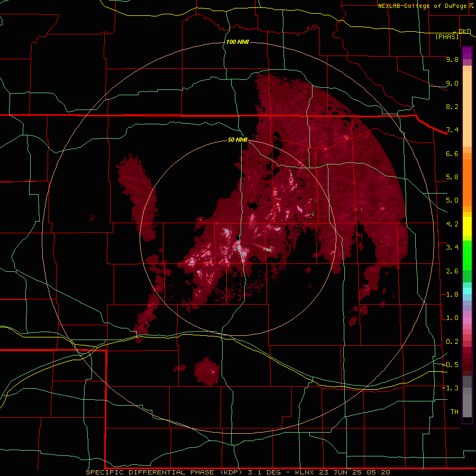The height and width of the screenshot is (476, 476).
Task: Click the 2.6 scale value
Action: 452,271
